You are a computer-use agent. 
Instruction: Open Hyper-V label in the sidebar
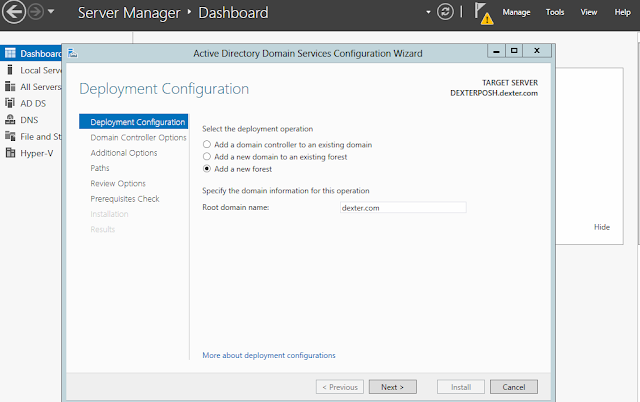coord(37,153)
